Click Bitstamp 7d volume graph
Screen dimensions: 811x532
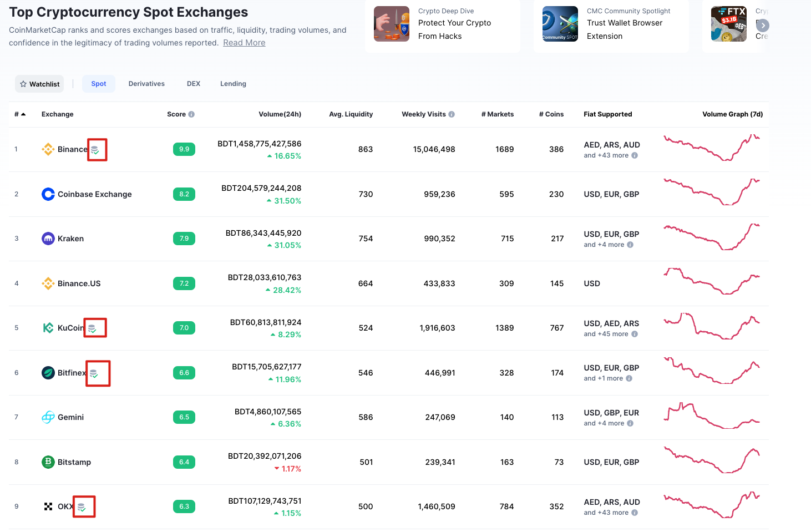[x=712, y=460]
